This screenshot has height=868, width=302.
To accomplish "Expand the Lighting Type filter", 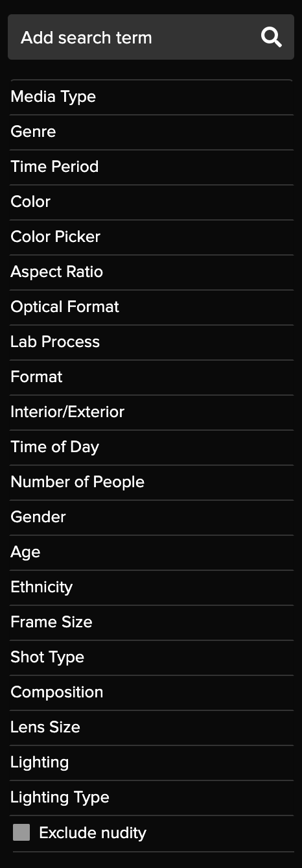I will (152, 798).
